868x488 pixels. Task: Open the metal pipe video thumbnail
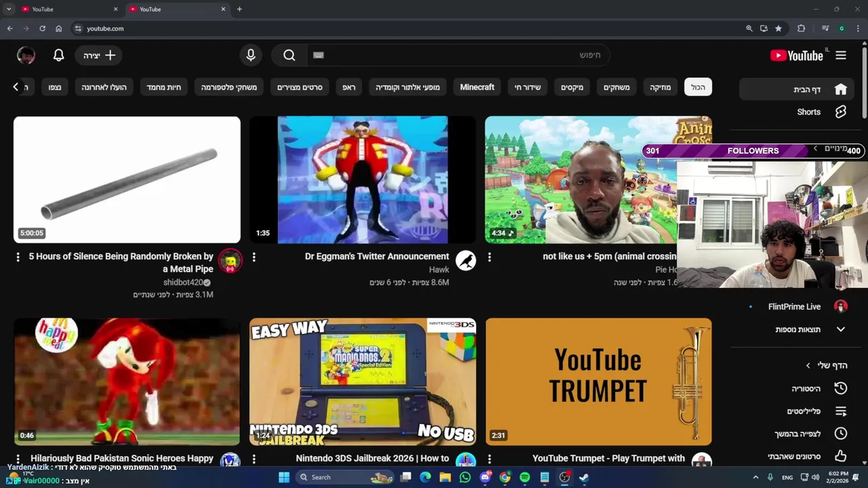[127, 180]
